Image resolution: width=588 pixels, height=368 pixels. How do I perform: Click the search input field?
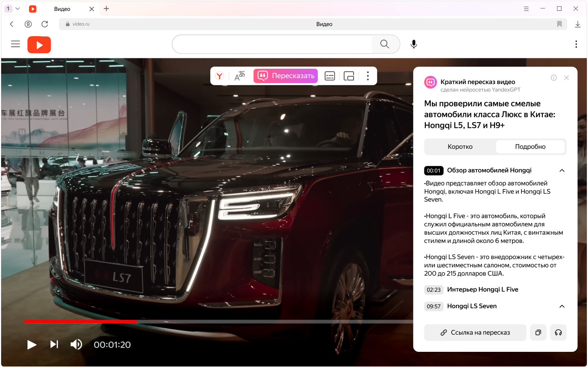272,44
